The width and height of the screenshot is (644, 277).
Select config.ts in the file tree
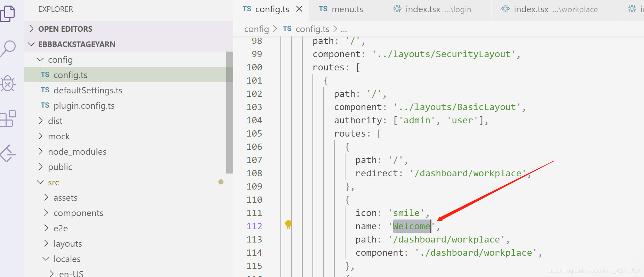click(x=125, y=75)
